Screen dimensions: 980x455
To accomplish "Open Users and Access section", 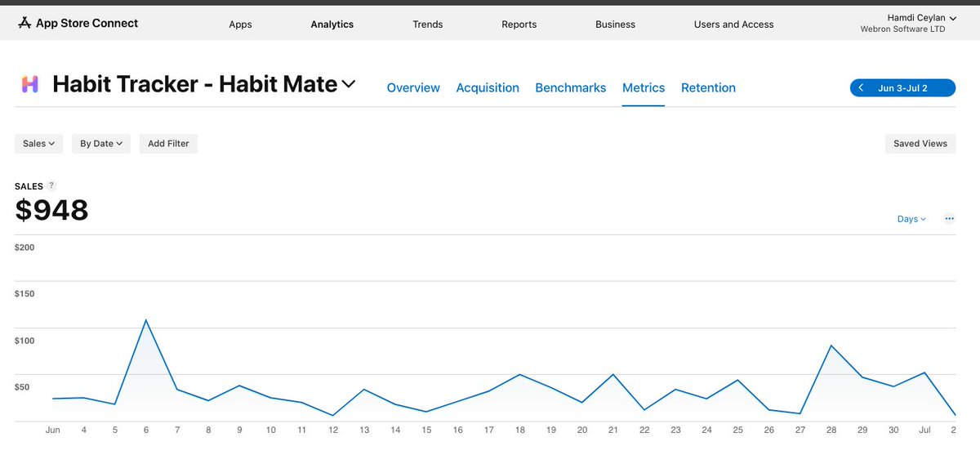I will pyautogui.click(x=734, y=25).
